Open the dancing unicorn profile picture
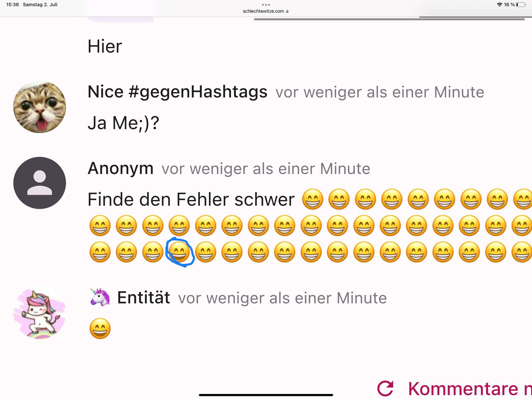The image size is (532, 399). point(40,313)
